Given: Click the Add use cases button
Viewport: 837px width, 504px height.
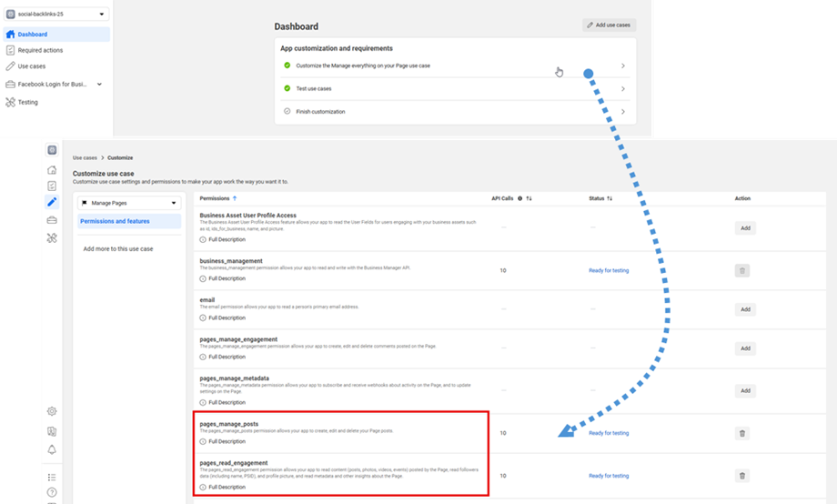Looking at the screenshot, I should pos(609,25).
